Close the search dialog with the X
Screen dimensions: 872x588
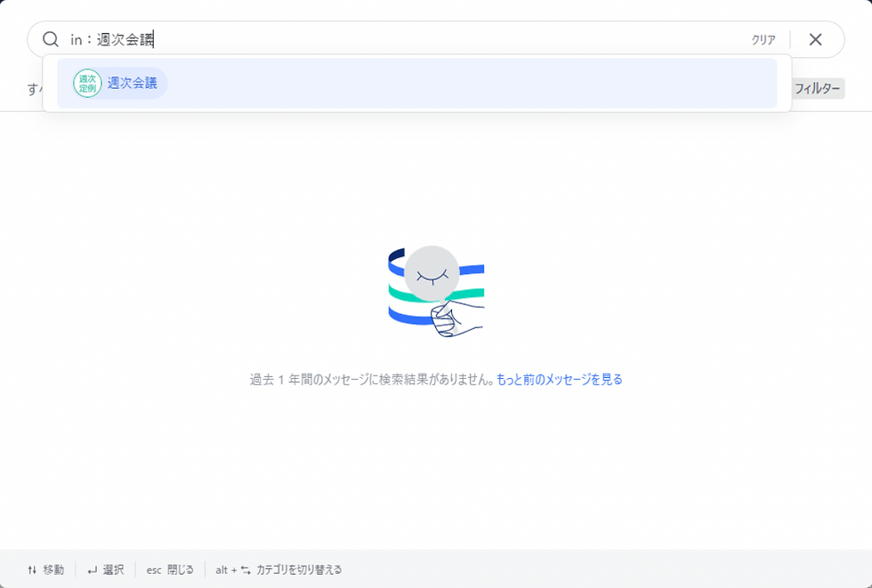[815, 39]
